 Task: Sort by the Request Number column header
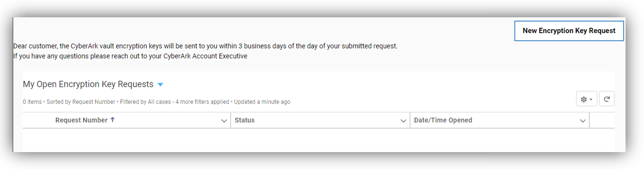(x=81, y=120)
